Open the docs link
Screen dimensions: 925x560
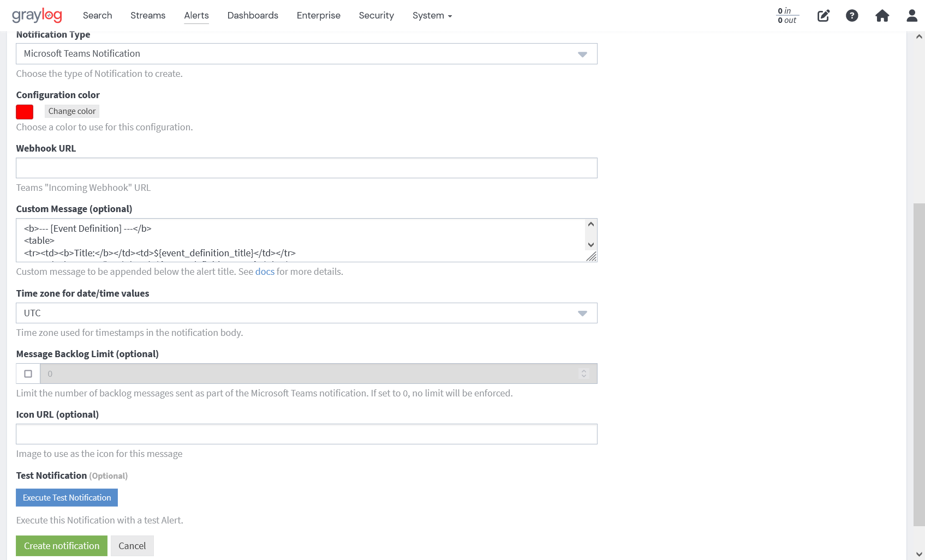[265, 272]
